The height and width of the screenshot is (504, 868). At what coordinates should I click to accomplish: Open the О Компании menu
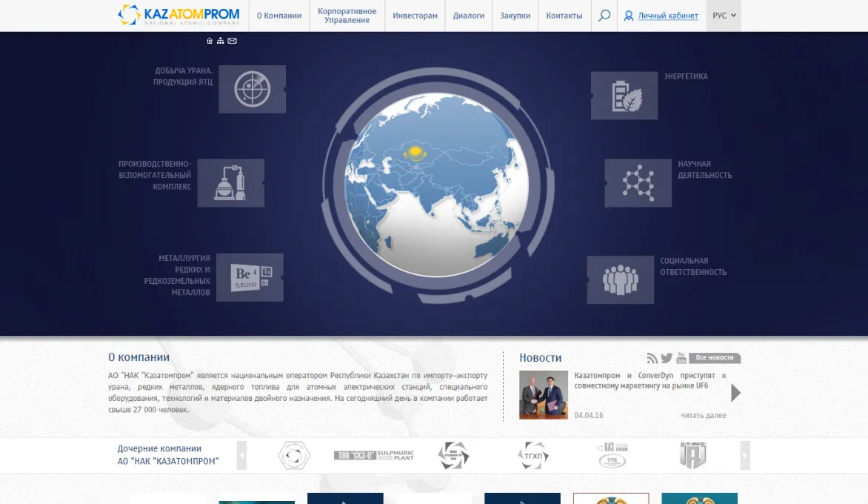coord(279,16)
